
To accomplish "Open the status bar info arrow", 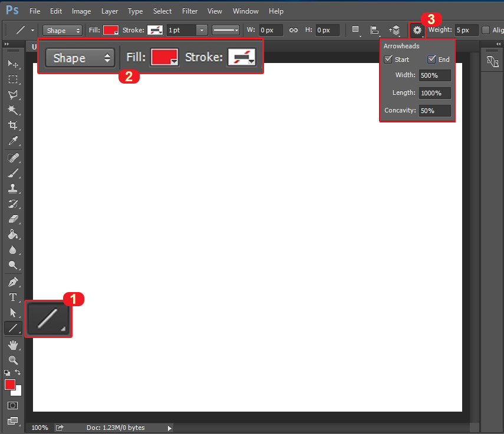I will click(169, 428).
